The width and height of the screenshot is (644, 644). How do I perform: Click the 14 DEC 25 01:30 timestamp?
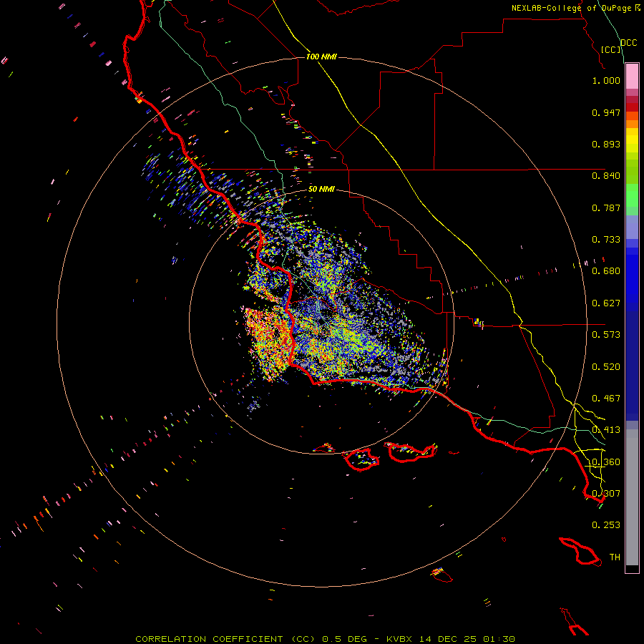point(467,639)
